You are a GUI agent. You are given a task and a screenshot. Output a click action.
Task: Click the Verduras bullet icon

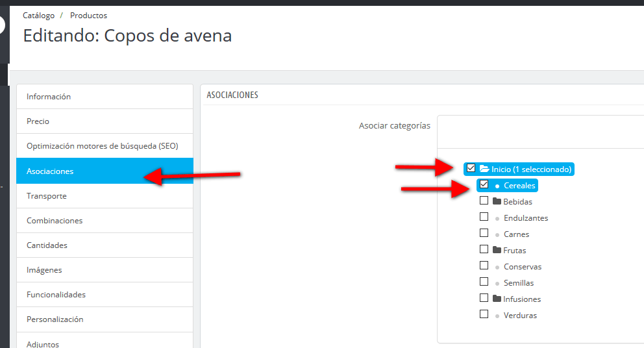[497, 316]
